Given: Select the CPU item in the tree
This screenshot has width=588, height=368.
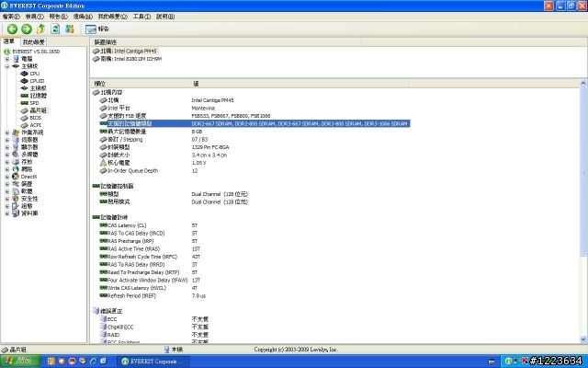Looking at the screenshot, I should pos(35,74).
